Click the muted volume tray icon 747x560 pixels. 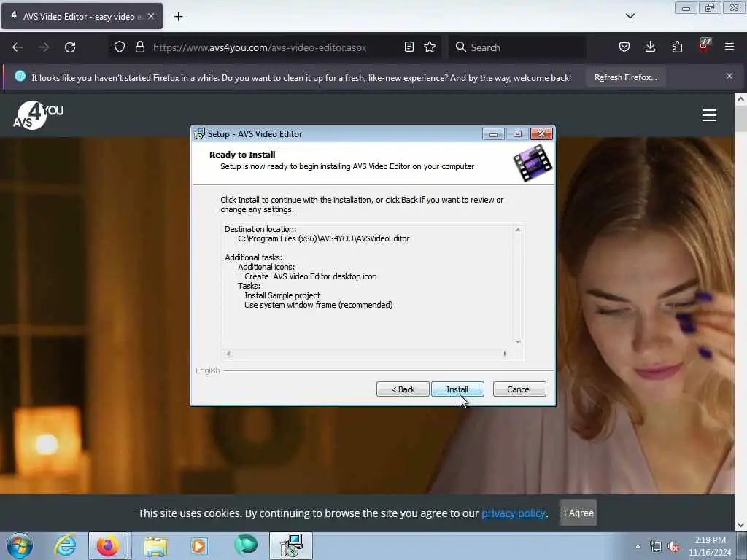click(x=673, y=547)
